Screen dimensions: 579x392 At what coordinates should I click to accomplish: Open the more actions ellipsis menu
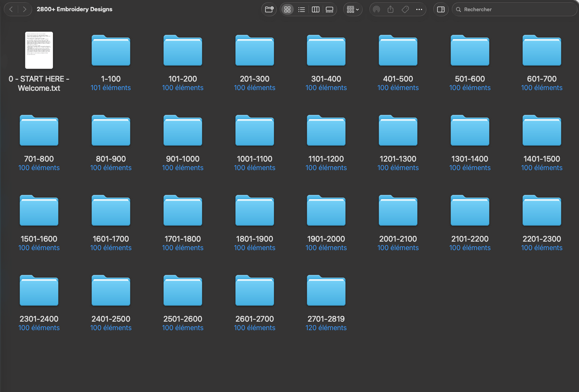[x=419, y=9]
